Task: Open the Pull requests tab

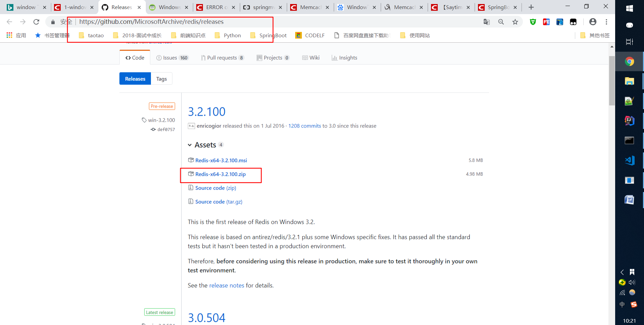Action: click(222, 58)
